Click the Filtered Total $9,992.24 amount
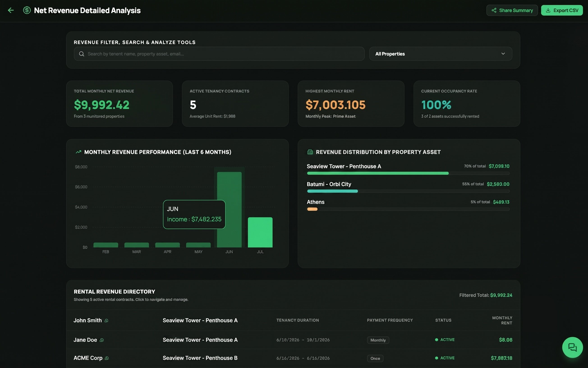The width and height of the screenshot is (588, 368). (x=501, y=295)
